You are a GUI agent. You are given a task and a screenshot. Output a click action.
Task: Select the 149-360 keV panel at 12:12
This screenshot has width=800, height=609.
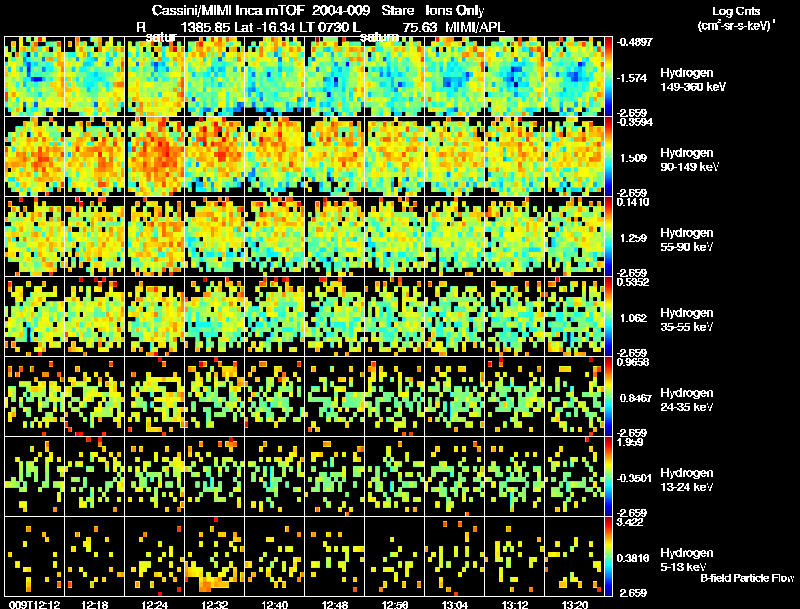click(35, 77)
